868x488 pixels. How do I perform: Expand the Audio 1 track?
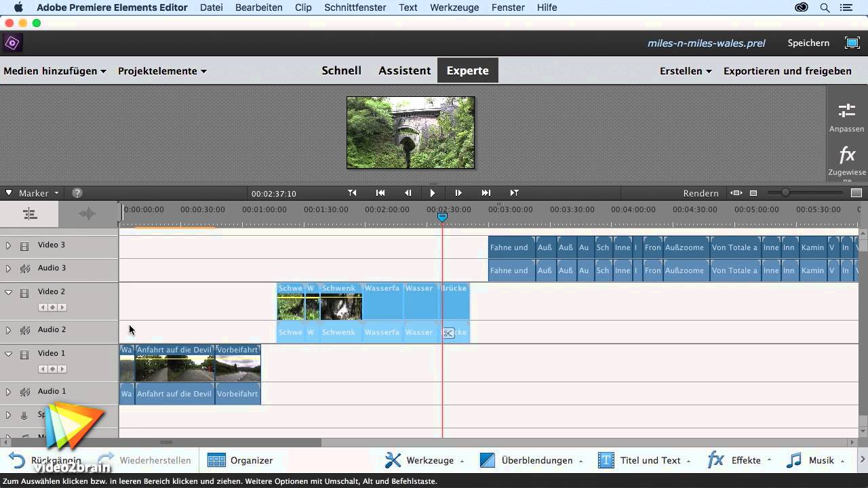pos(8,392)
